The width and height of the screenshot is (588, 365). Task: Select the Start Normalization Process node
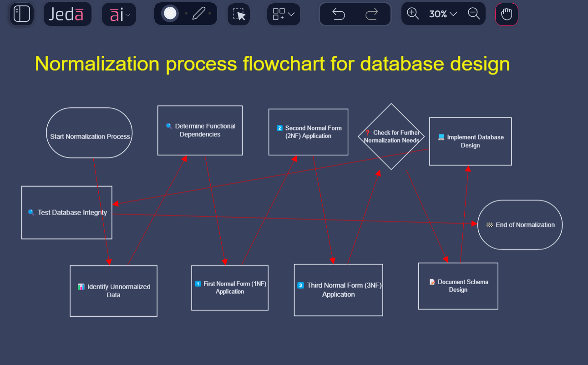89,133
